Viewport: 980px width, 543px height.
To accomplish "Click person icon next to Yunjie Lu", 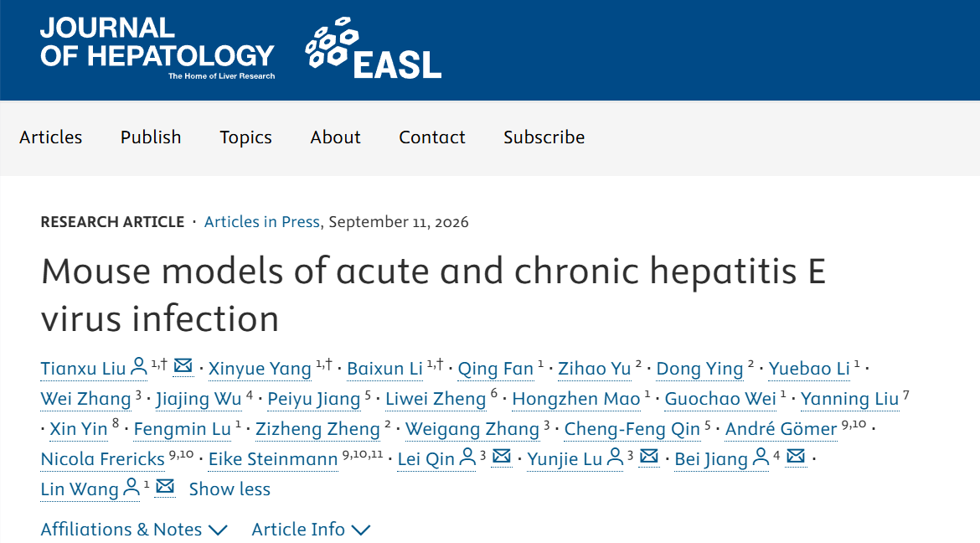I will click(x=615, y=458).
